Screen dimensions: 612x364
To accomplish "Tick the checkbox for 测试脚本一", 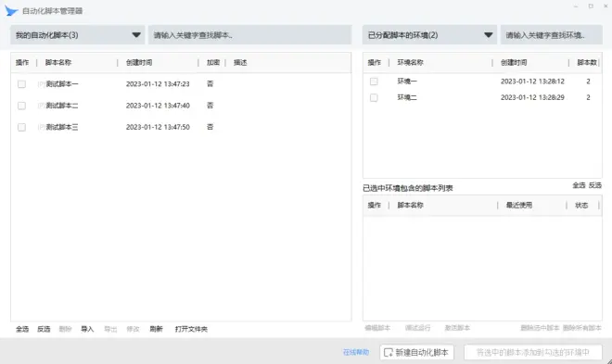I will [21, 84].
